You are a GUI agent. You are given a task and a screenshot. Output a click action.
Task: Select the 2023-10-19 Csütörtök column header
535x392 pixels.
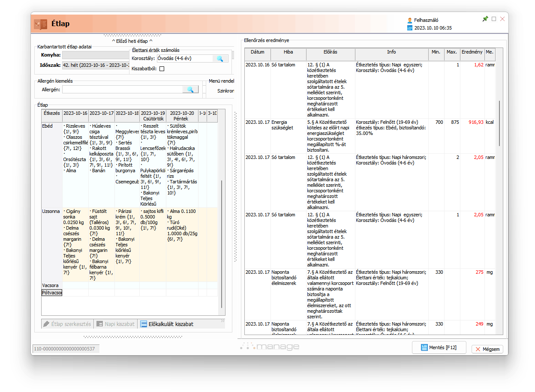pos(153,116)
